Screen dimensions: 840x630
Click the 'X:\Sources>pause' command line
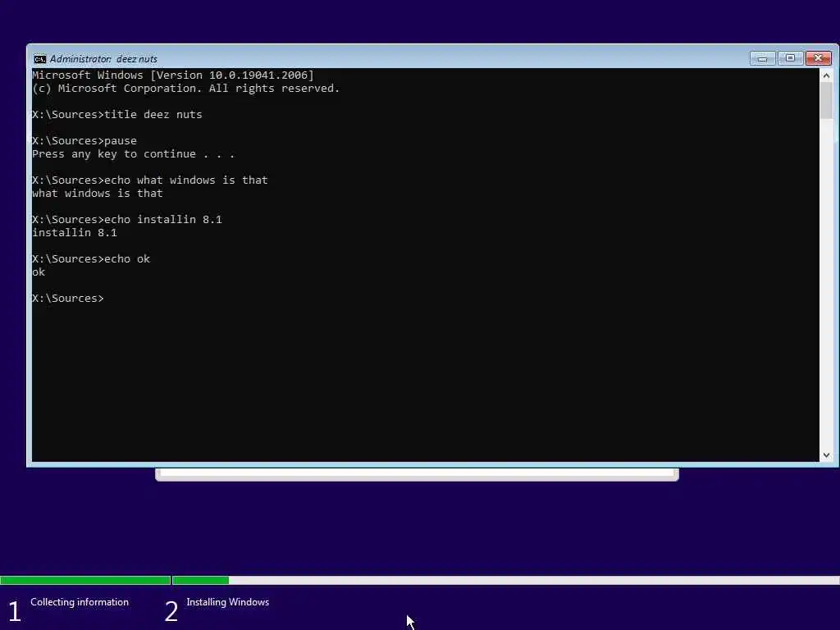tap(84, 140)
